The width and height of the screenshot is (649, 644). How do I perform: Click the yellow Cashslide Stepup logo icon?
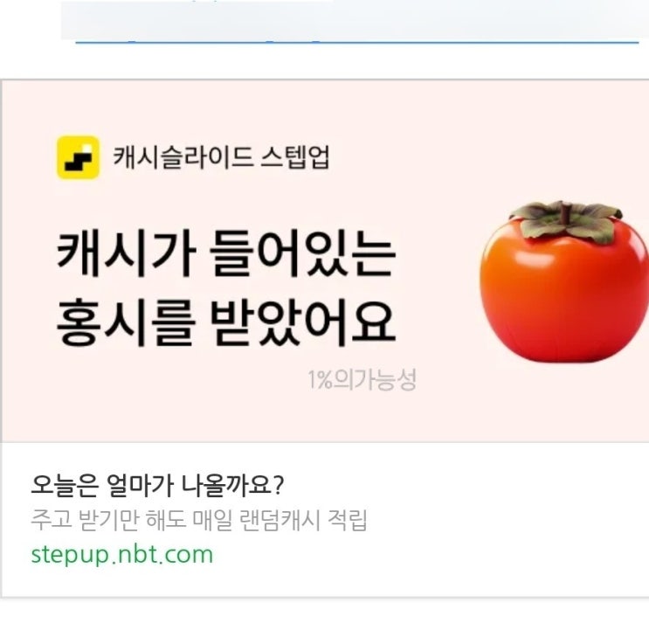(x=78, y=157)
